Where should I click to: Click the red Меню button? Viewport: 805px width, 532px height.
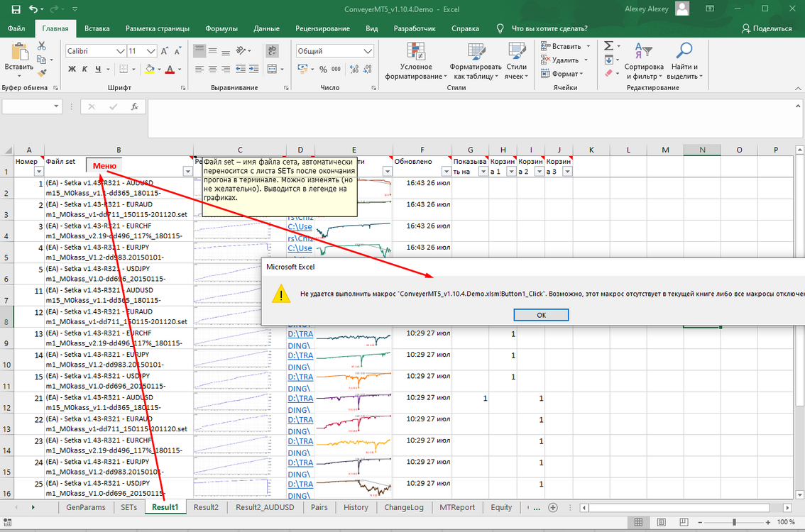(x=104, y=166)
